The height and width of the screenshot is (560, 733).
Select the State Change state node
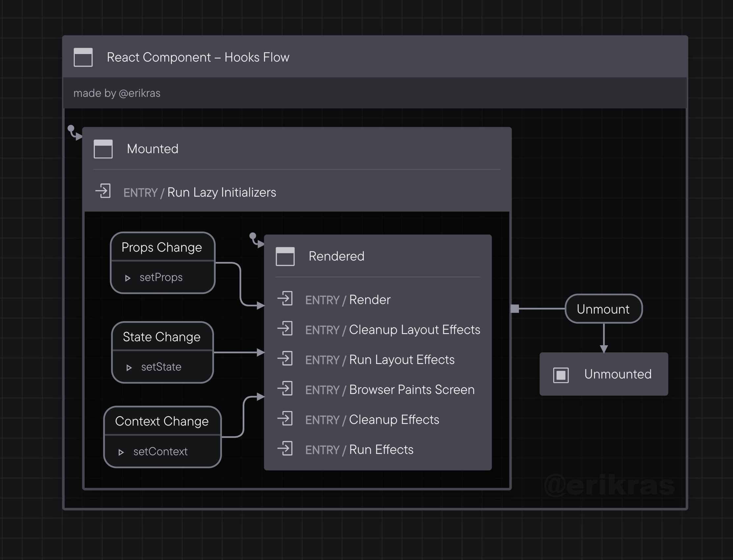(162, 337)
